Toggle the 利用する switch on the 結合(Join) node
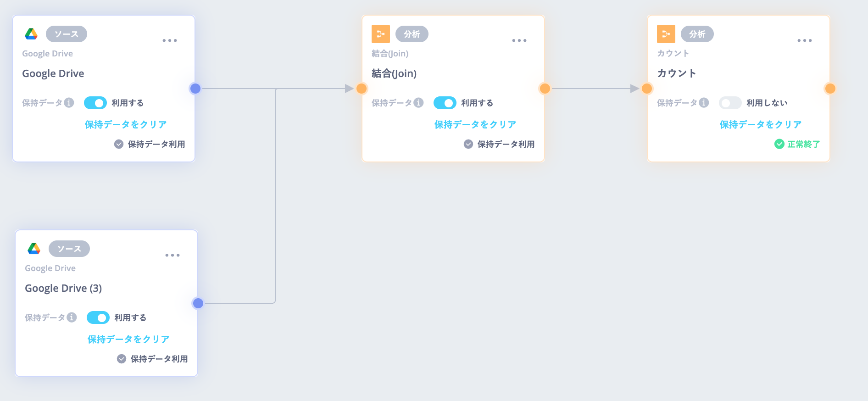 pos(445,103)
